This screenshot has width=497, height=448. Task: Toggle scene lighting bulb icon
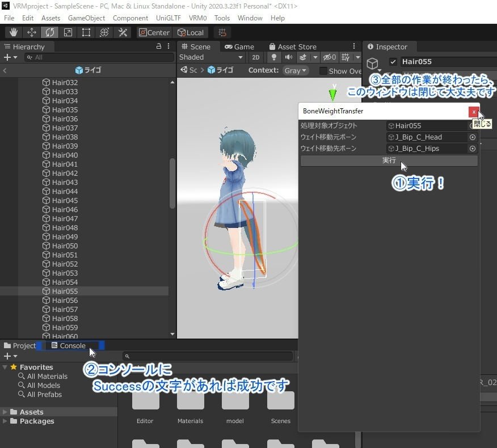click(274, 57)
